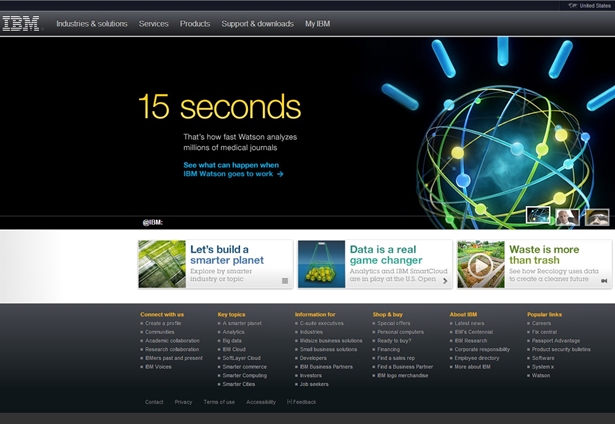Open 'Waste is more than trash' headline

[544, 255]
